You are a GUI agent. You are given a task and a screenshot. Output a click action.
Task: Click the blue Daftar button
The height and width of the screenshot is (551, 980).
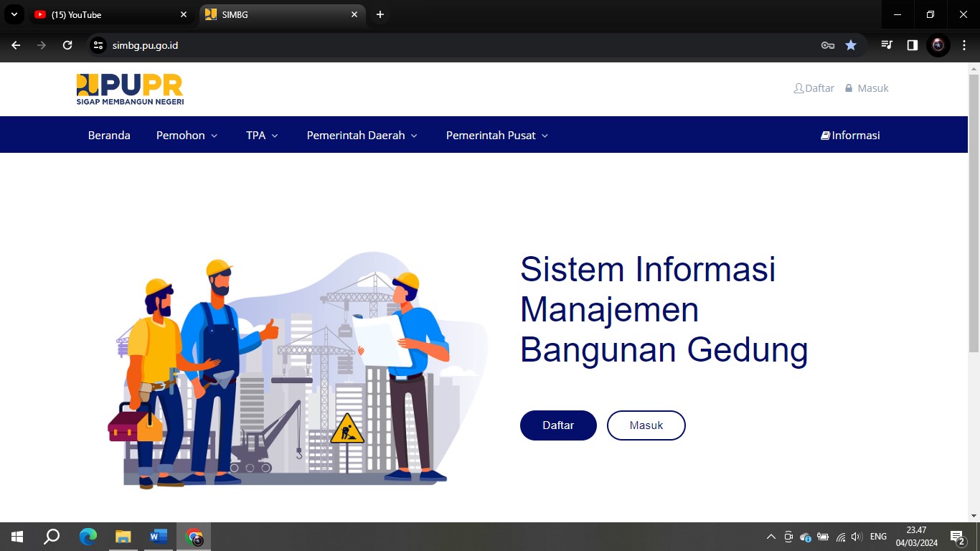click(x=558, y=425)
